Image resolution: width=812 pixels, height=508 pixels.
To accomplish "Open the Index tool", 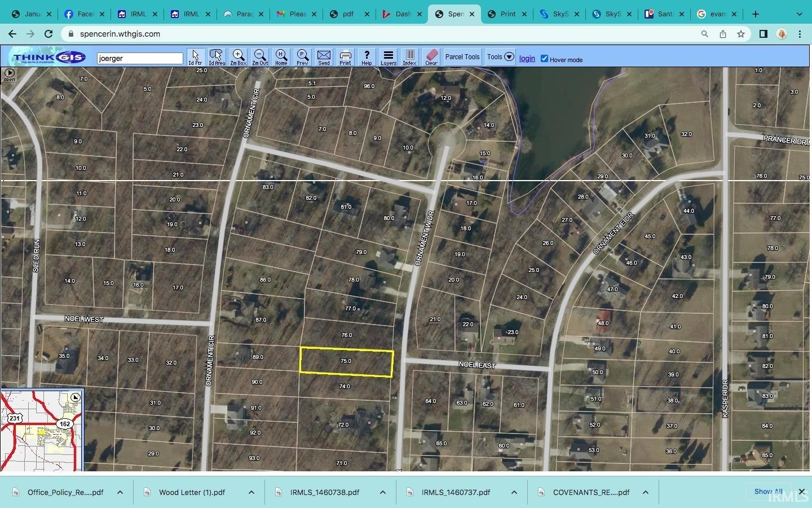I will (x=409, y=57).
